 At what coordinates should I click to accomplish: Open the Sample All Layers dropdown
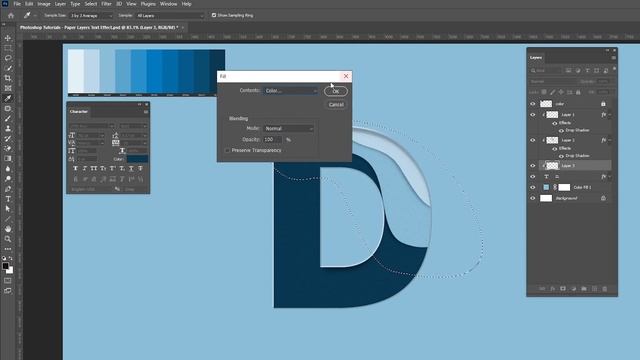(170, 16)
